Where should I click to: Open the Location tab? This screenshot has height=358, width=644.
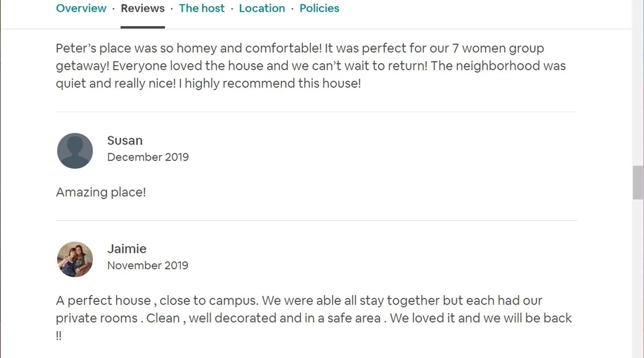pyautogui.click(x=262, y=8)
